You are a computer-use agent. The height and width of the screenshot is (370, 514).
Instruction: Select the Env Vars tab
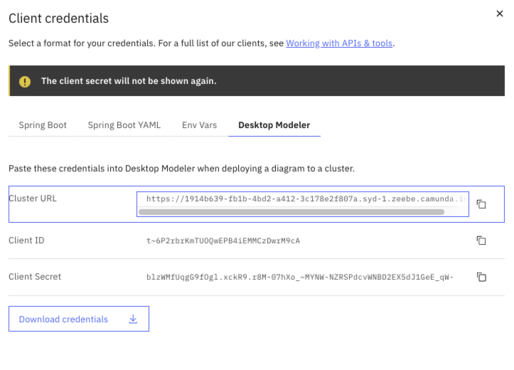point(199,125)
